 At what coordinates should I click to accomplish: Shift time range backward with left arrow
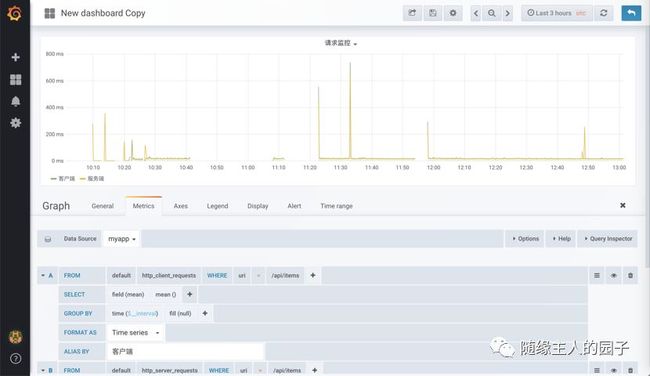(476, 13)
